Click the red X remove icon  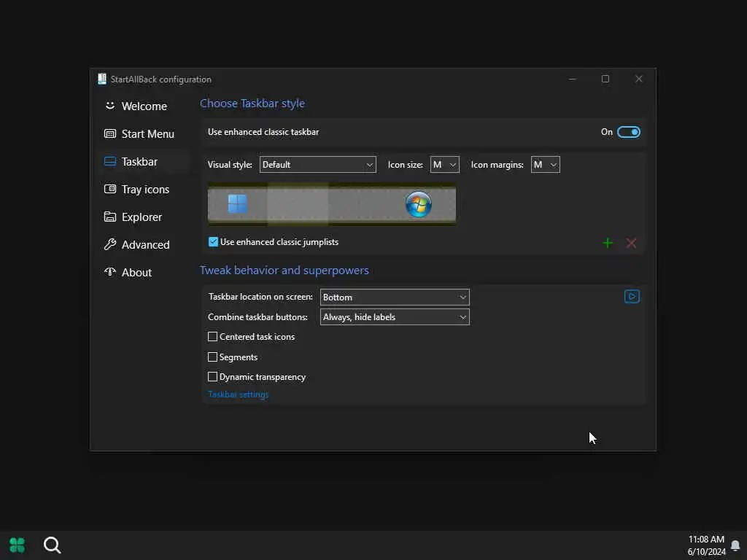pos(631,244)
